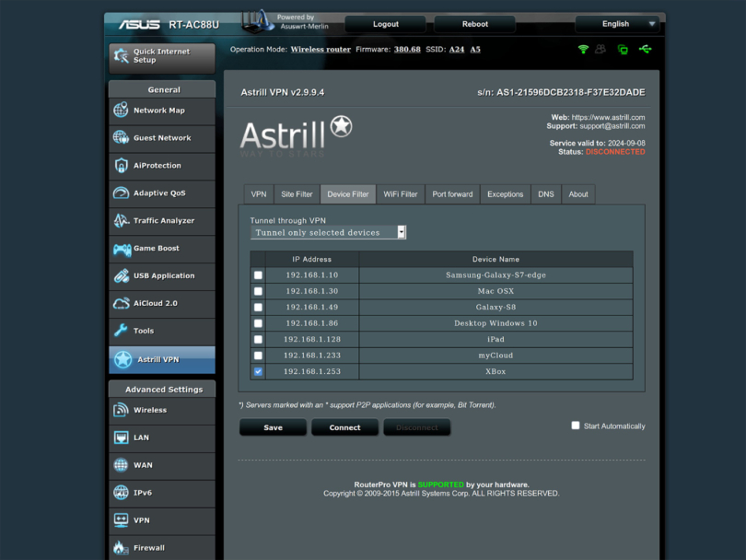Screen dimensions: 746x560
Task: Click the WiFi status icon in the header
Action: tap(583, 49)
